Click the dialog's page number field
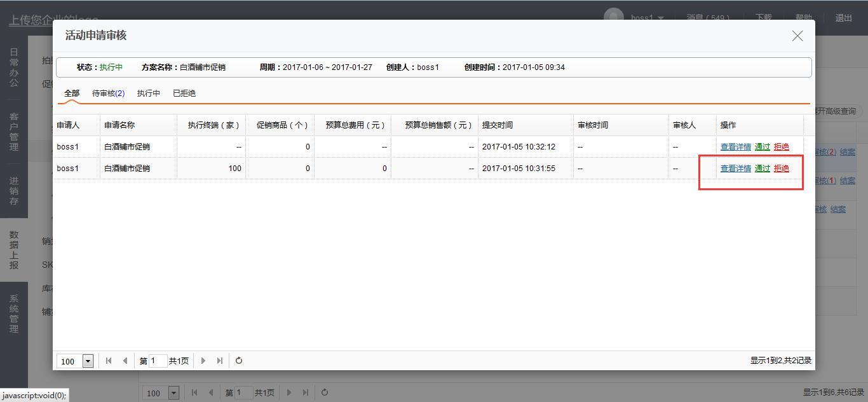The width and height of the screenshot is (868, 402). pyautogui.click(x=158, y=361)
